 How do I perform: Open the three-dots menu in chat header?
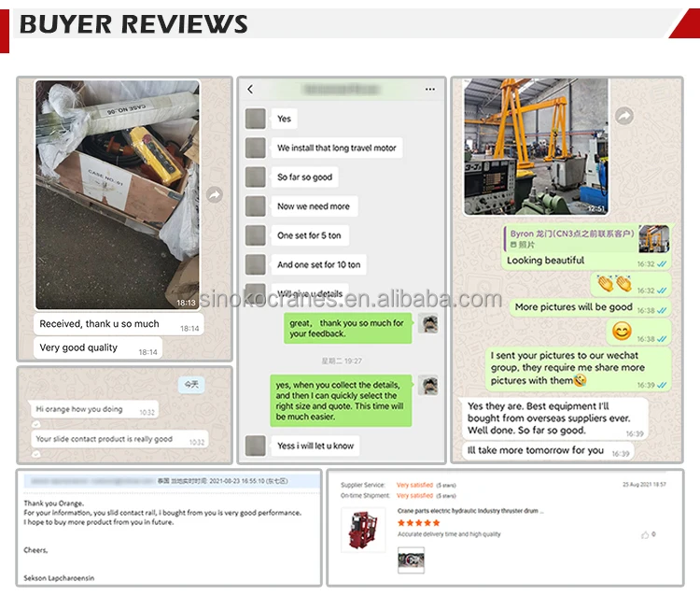tap(430, 90)
